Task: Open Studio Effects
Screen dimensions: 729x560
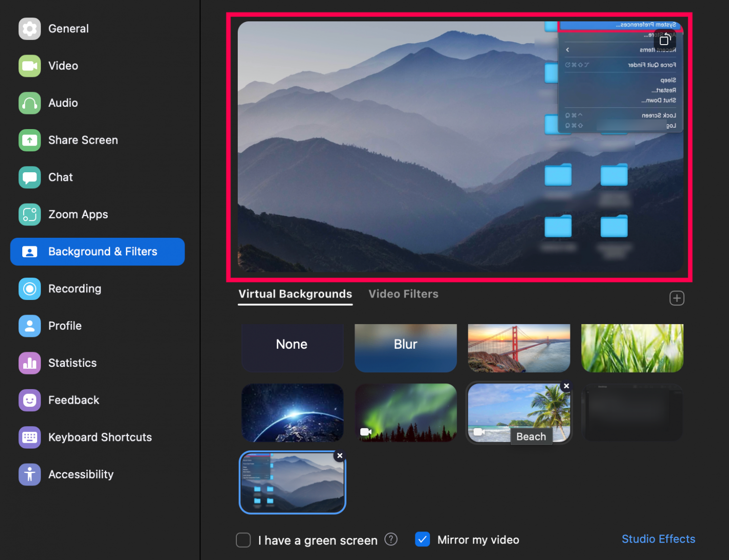Action: 658,539
